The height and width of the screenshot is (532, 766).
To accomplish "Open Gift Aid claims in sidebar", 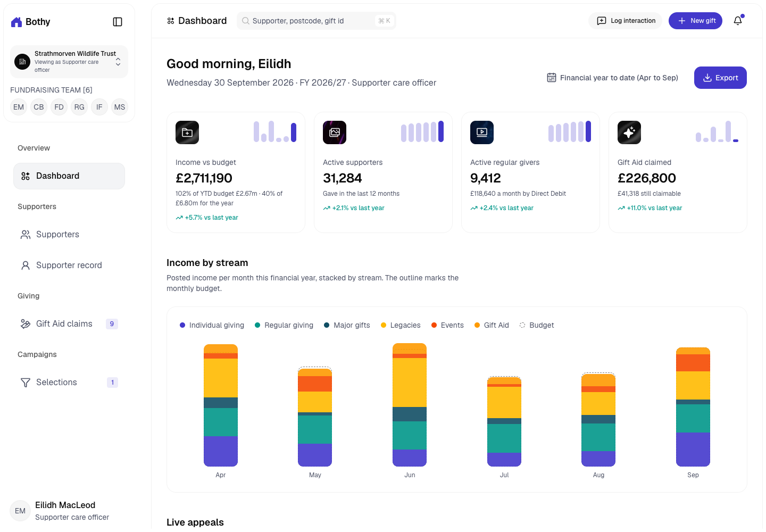I will tap(69, 324).
